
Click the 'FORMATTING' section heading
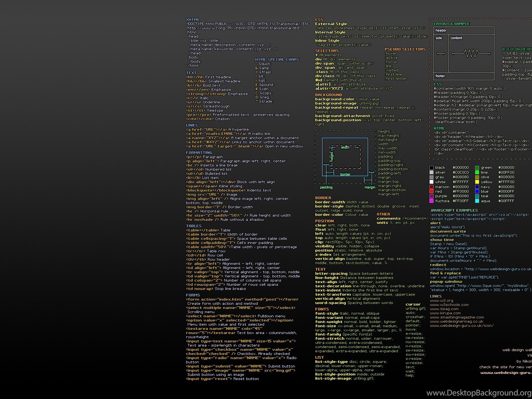tap(199, 153)
